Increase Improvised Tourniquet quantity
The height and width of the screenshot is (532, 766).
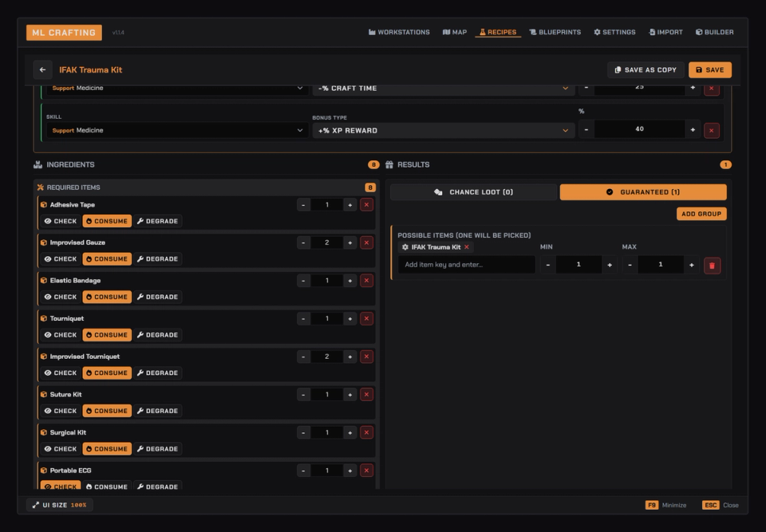click(x=349, y=357)
